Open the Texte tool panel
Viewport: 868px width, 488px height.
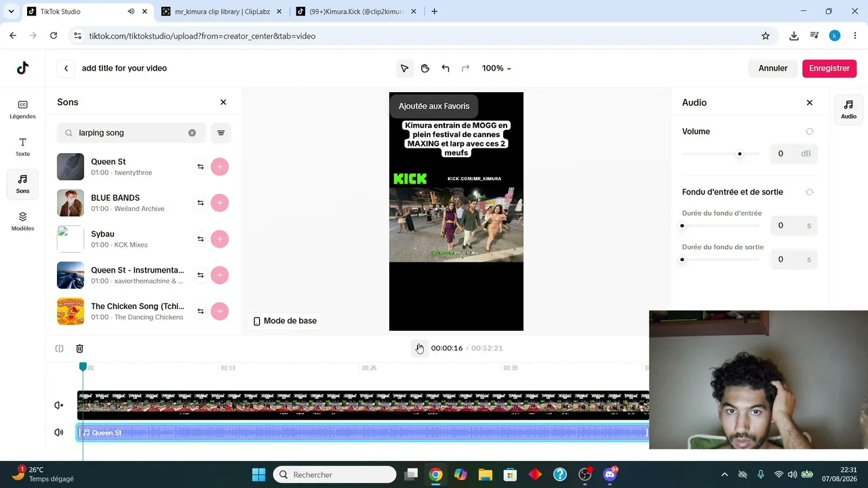pyautogui.click(x=22, y=146)
